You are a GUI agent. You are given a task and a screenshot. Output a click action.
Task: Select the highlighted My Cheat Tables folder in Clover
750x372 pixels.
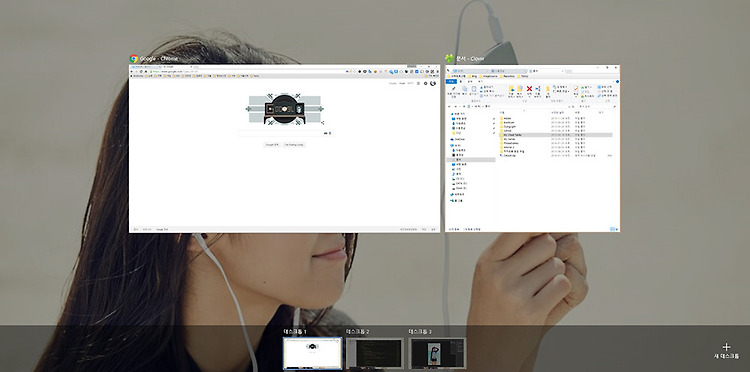(555, 135)
